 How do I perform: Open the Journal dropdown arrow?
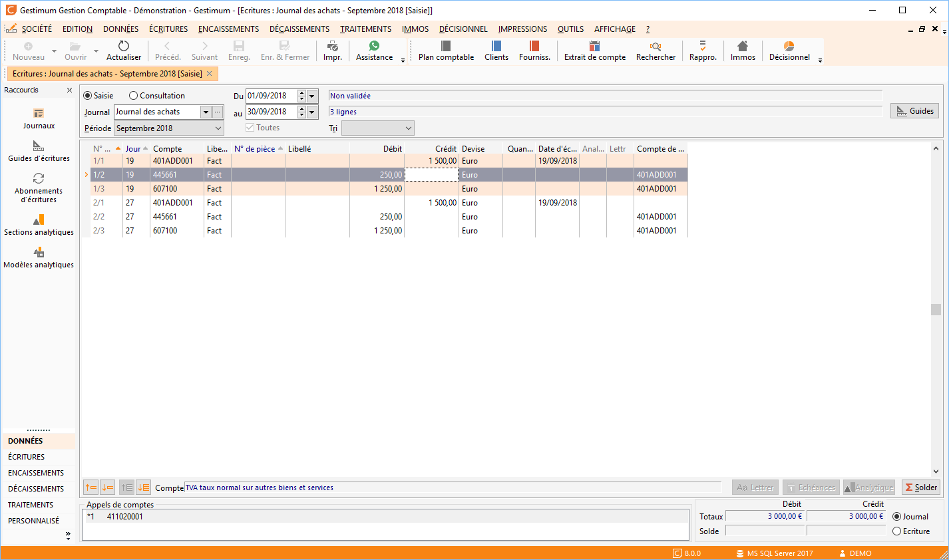tap(206, 112)
